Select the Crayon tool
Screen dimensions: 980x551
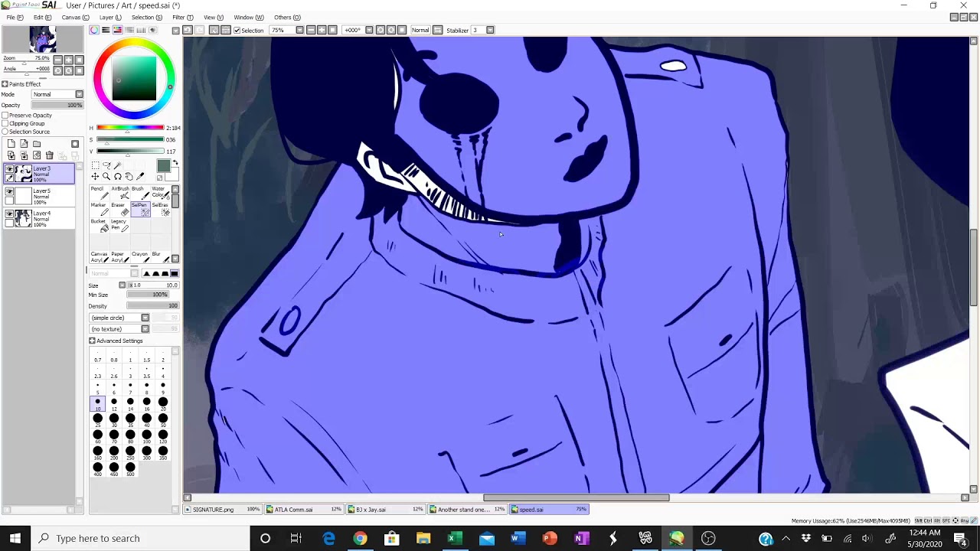pos(140,257)
